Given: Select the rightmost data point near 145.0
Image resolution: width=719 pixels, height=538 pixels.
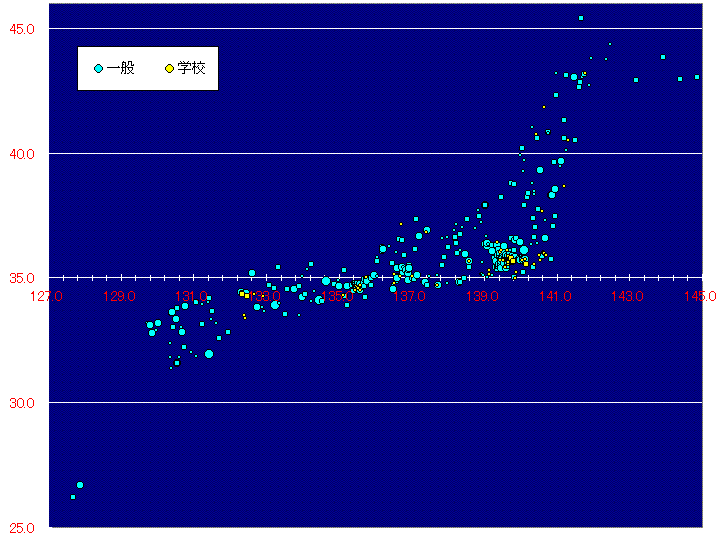Looking at the screenshot, I should coord(698,77).
